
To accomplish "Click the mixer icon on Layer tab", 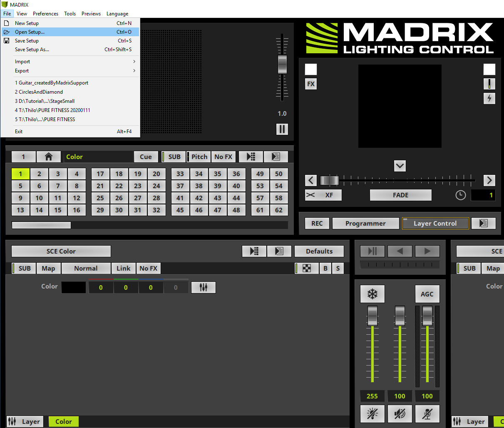I will (x=12, y=421).
